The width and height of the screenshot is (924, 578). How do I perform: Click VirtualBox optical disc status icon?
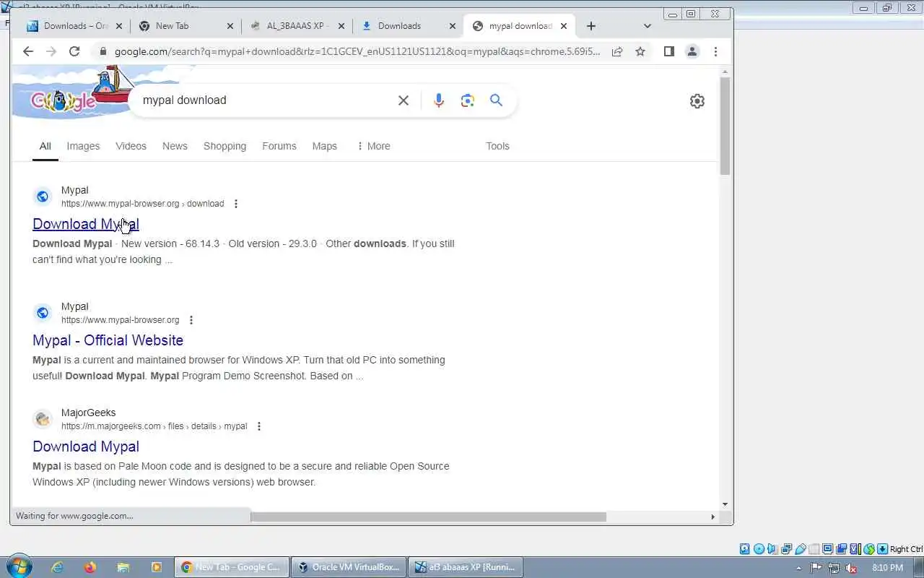759,549
